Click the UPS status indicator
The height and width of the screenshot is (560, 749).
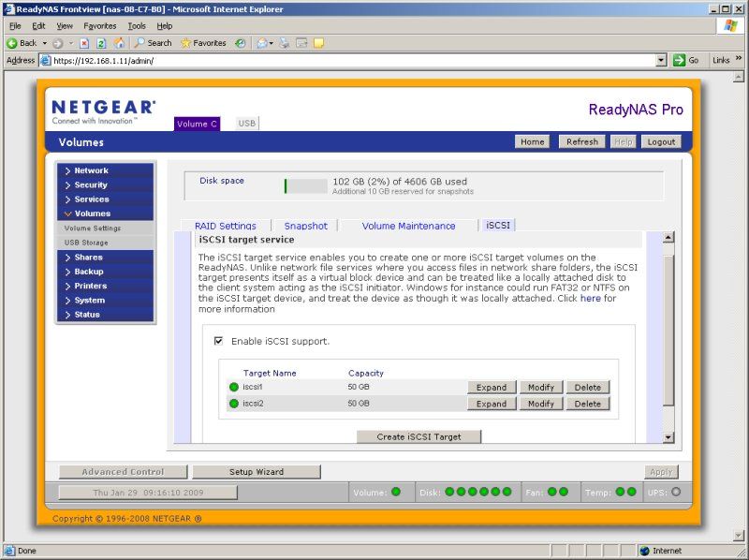tap(676, 492)
